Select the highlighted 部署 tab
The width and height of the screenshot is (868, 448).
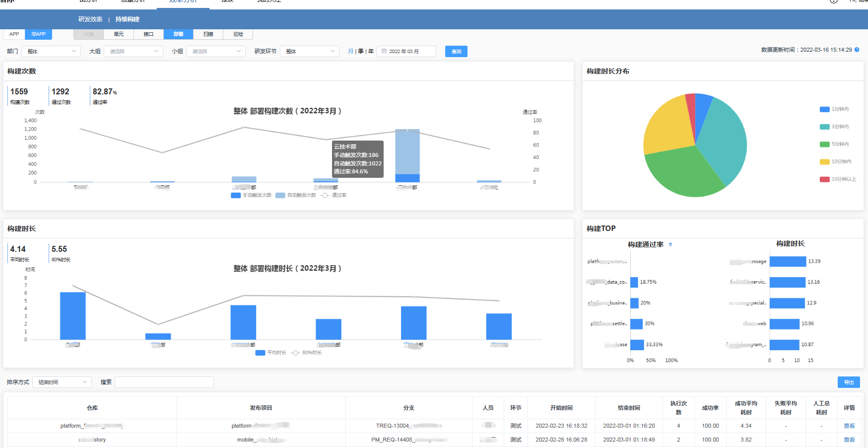(178, 34)
